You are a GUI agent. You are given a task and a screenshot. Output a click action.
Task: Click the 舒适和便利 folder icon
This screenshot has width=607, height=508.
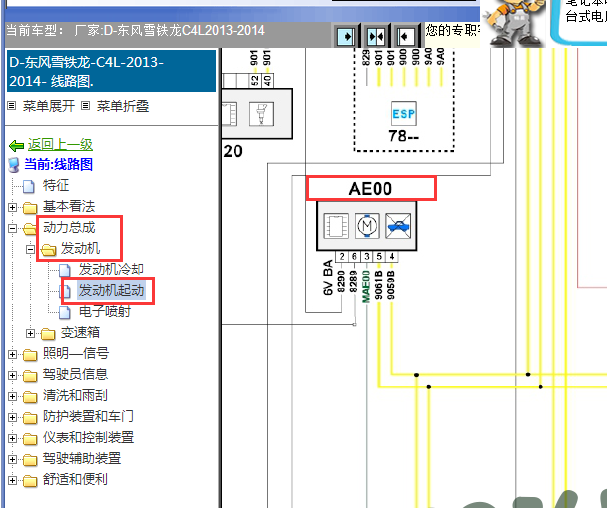(x=30, y=480)
